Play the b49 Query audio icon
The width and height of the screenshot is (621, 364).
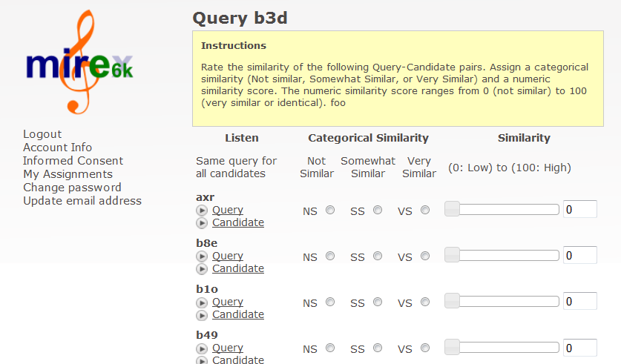click(202, 348)
